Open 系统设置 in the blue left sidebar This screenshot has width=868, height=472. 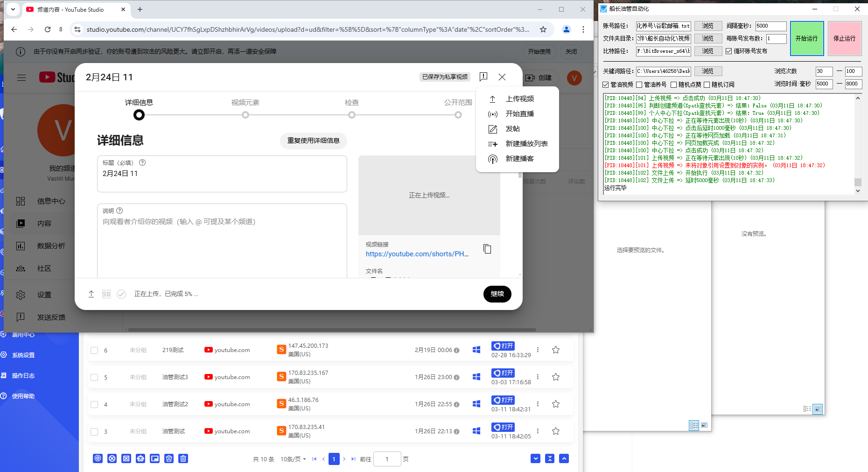coord(23,355)
